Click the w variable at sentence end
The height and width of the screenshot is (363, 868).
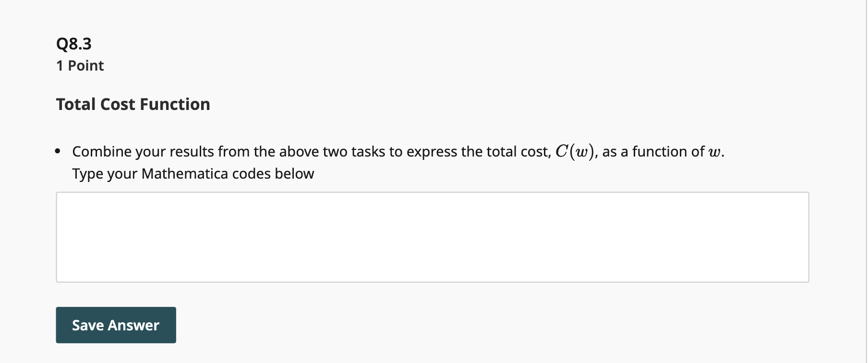click(x=717, y=151)
